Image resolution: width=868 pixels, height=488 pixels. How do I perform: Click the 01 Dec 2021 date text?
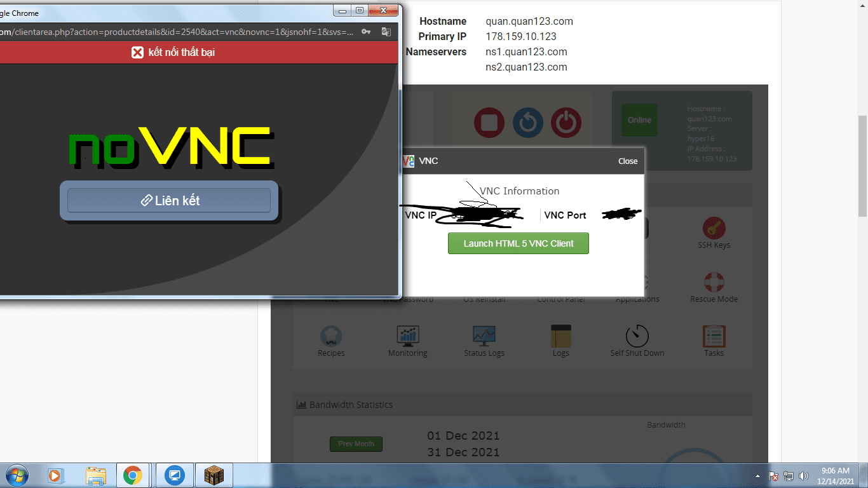coord(463,436)
